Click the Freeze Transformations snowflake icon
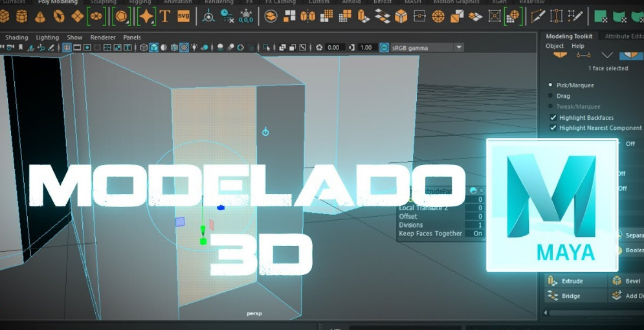 pos(245,16)
